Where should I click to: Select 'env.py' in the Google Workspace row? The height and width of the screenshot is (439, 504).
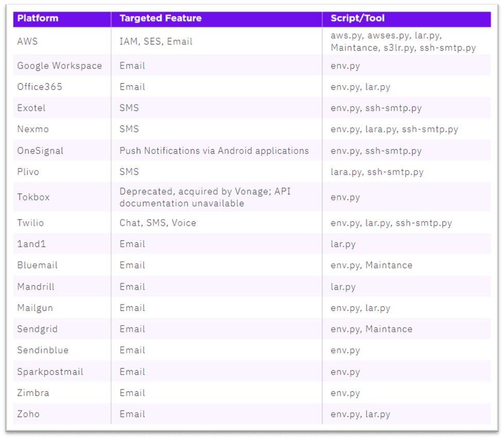(345, 66)
